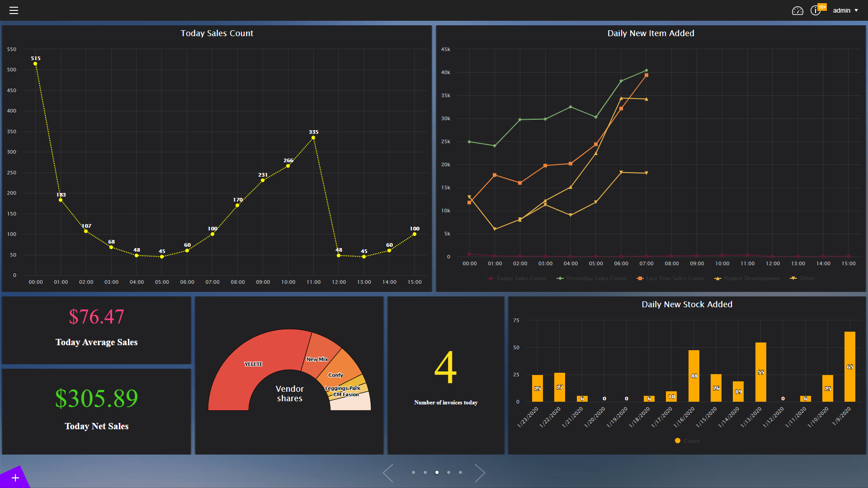The image size is (868, 488).
Task: Click the 48 bar for 1/16/2020
Action: (694, 376)
